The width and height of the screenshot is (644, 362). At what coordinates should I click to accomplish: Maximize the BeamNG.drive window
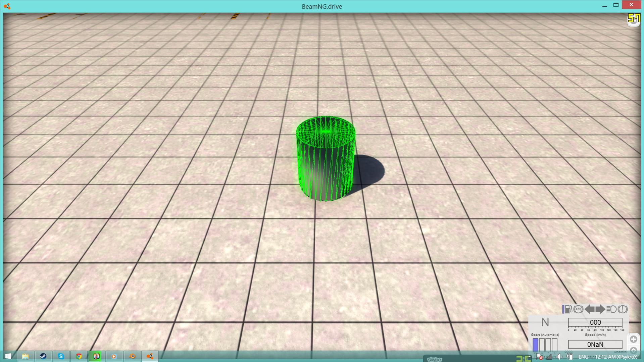[616, 5]
